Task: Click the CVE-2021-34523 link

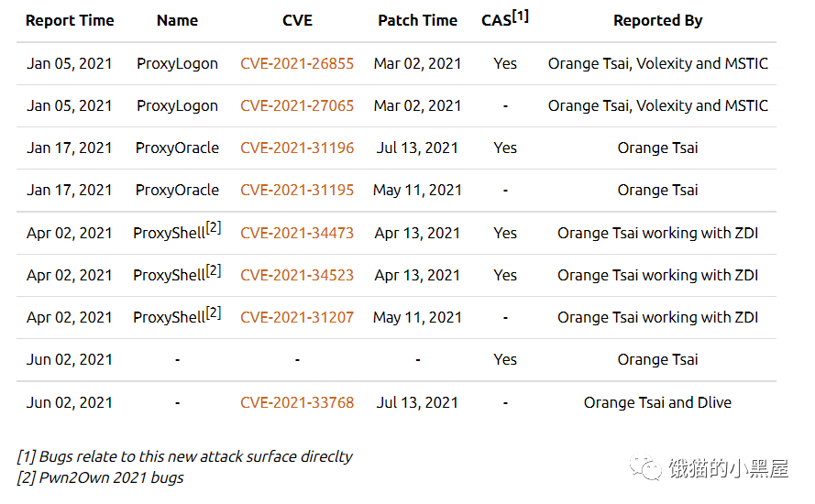Action: (297, 275)
